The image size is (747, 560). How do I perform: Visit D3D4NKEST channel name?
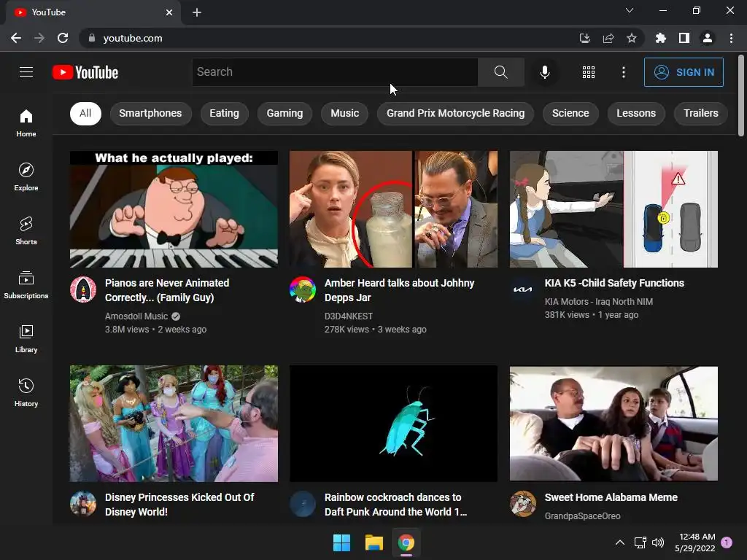(349, 316)
